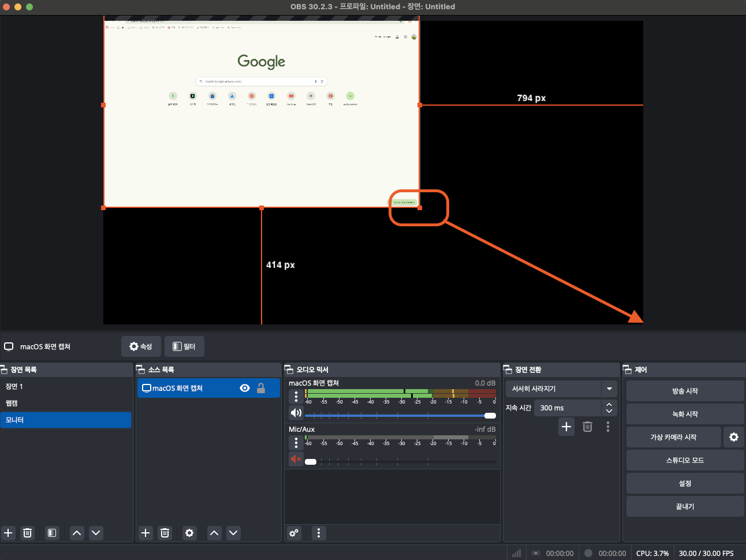The height and width of the screenshot is (560, 746).
Task: Click connection status bars icon in status bar
Action: click(x=516, y=553)
